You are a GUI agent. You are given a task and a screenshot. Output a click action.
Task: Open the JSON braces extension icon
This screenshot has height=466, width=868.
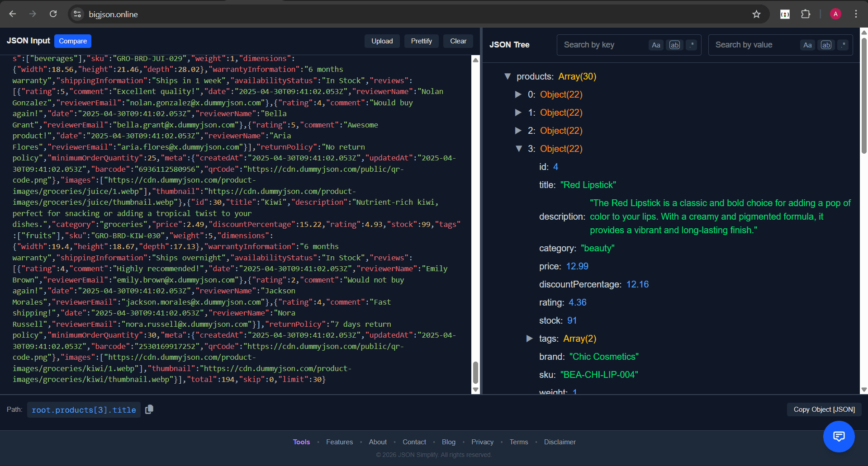(x=785, y=14)
